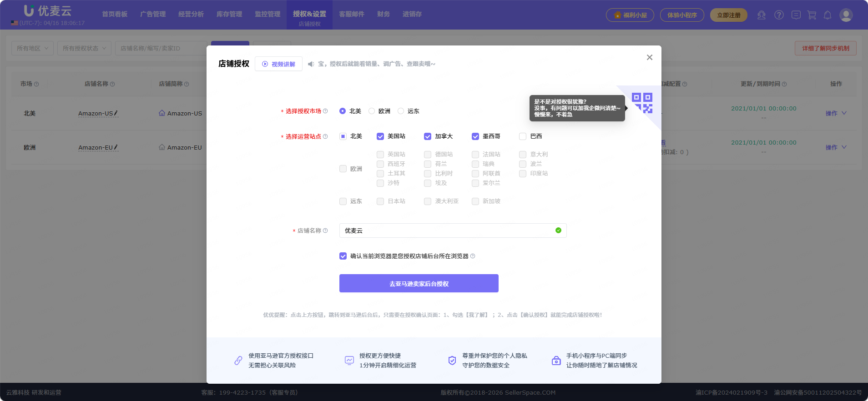
Task: Click the 视频讲解 button
Action: point(278,64)
